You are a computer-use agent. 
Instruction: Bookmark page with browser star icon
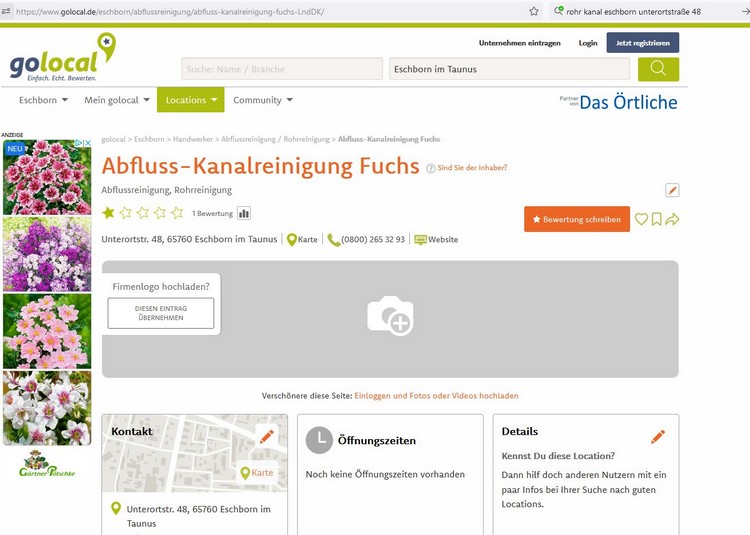pos(534,11)
